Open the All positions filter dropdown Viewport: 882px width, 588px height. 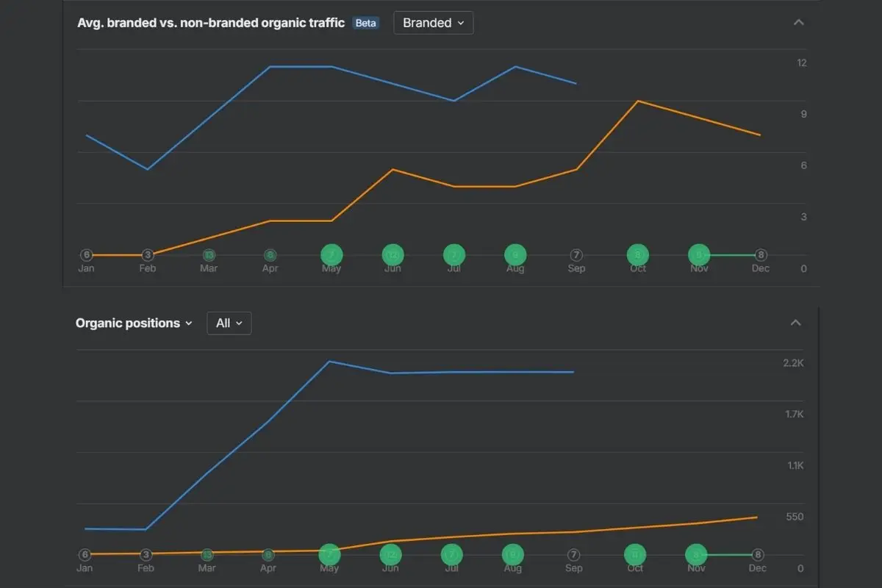click(229, 323)
